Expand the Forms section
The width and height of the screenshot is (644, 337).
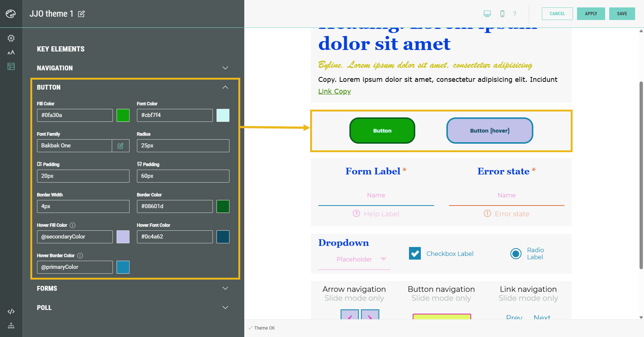tap(225, 288)
